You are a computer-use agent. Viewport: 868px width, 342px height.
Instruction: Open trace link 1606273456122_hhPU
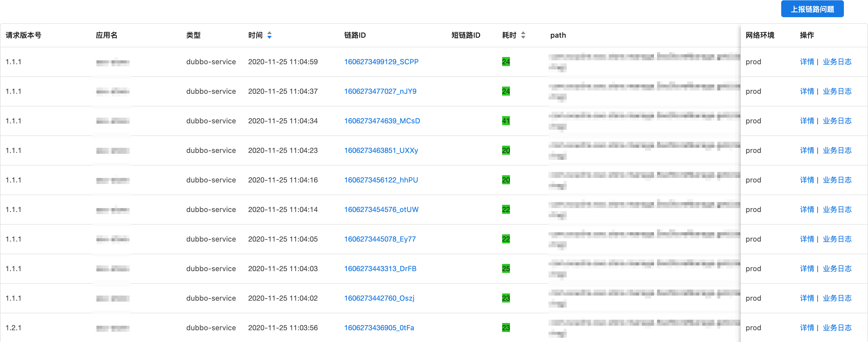[381, 180]
